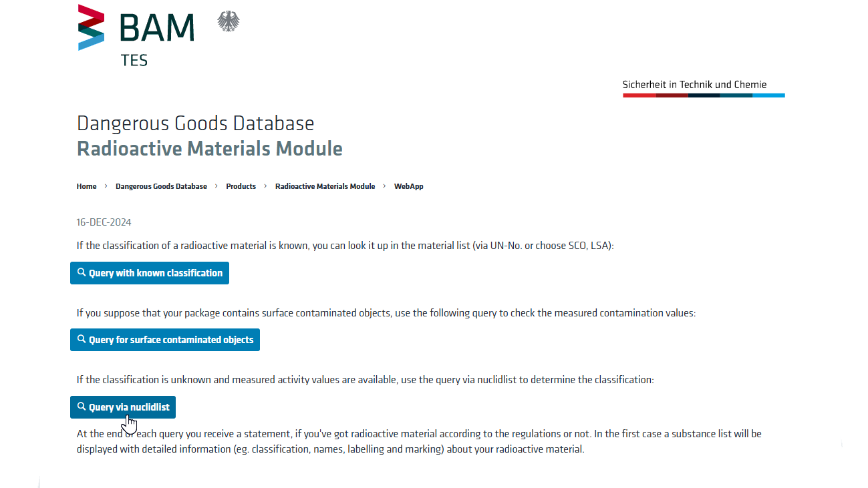Click magnifier icon in known classification button

pos(82,272)
